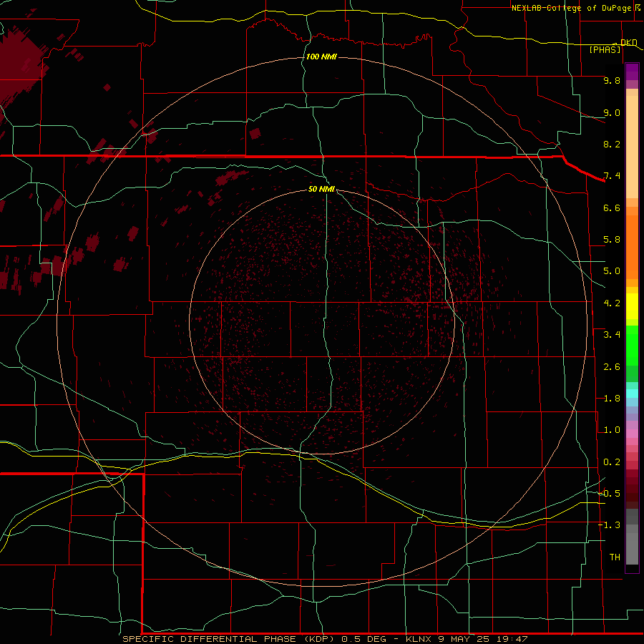The width and height of the screenshot is (644, 644).
Task: Click the 0.2 value on the color scale
Action: point(612,462)
